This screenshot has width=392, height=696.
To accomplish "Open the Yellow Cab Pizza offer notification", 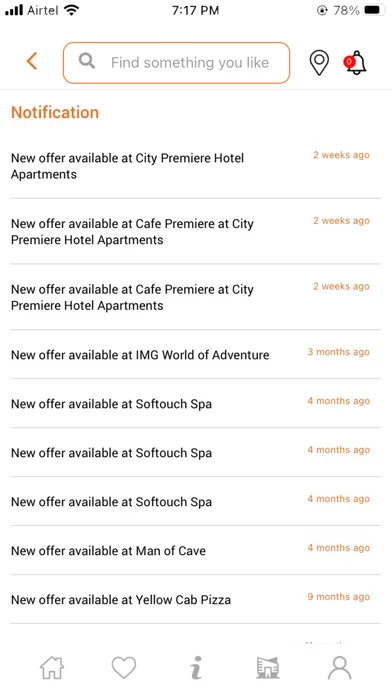I will [195, 599].
